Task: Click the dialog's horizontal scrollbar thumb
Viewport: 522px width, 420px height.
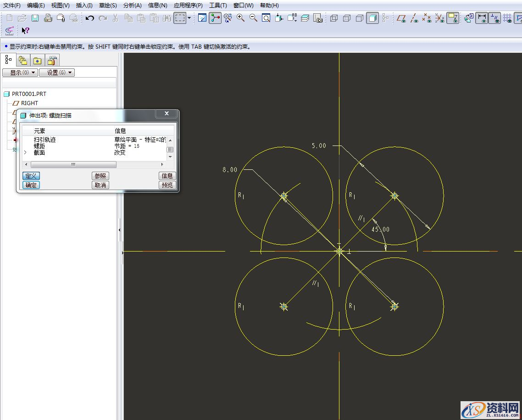Action: click(73, 164)
